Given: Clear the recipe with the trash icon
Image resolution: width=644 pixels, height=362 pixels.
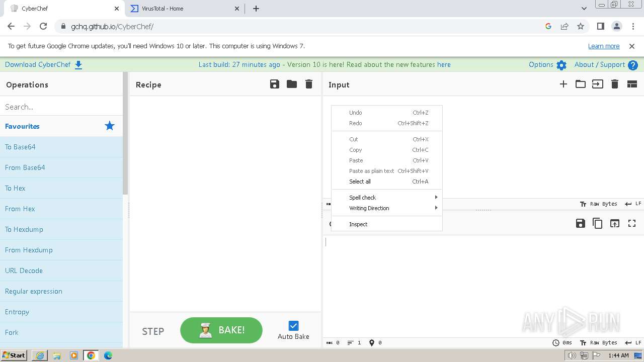Looking at the screenshot, I should pyautogui.click(x=309, y=84).
